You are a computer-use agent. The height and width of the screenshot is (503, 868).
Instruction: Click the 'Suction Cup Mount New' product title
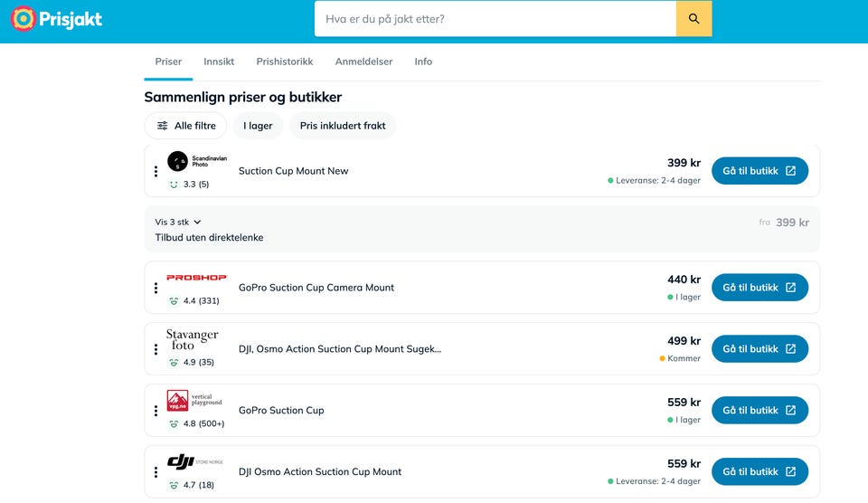[293, 171]
